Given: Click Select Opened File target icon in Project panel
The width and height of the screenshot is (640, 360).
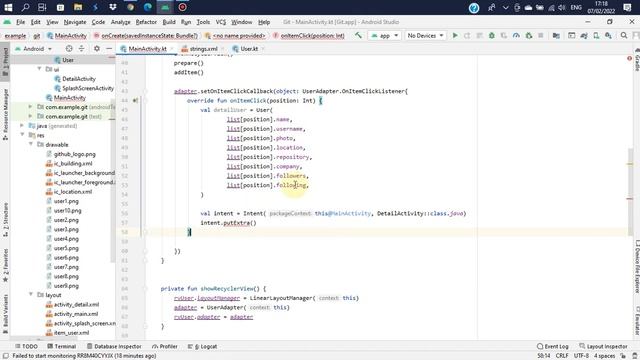Looking at the screenshot, I should (x=69, y=49).
